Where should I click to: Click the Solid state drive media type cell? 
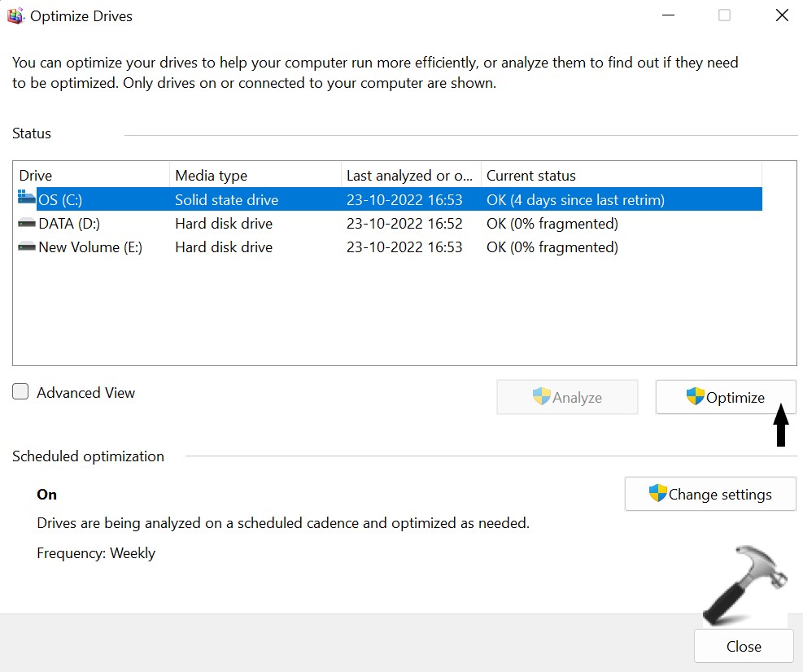tap(226, 199)
